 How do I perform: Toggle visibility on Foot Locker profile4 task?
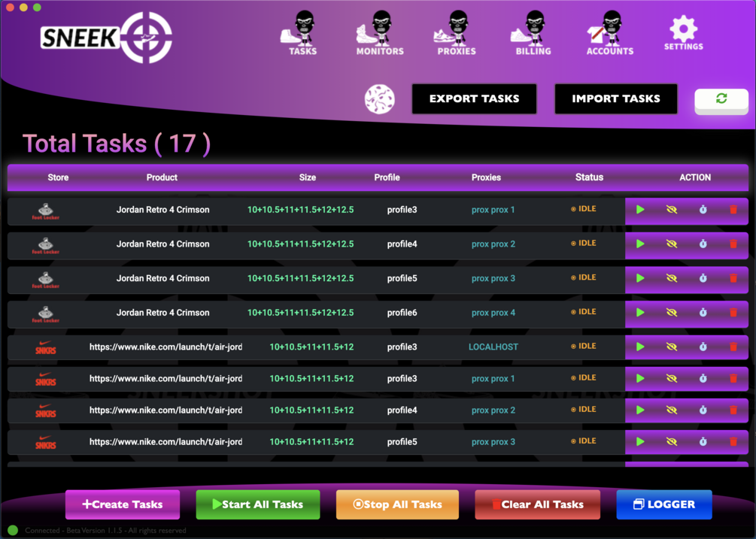[x=671, y=244]
